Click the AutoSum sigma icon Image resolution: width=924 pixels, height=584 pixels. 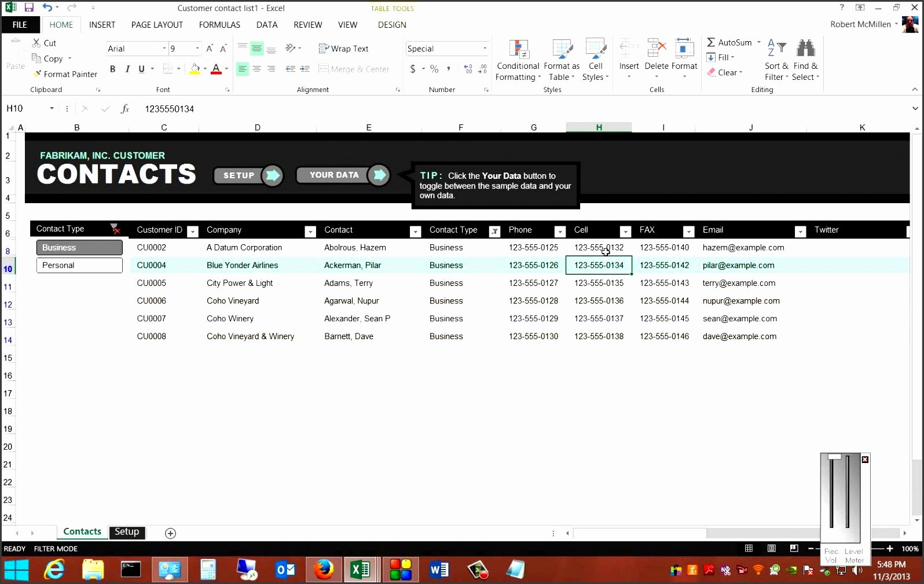click(x=711, y=42)
